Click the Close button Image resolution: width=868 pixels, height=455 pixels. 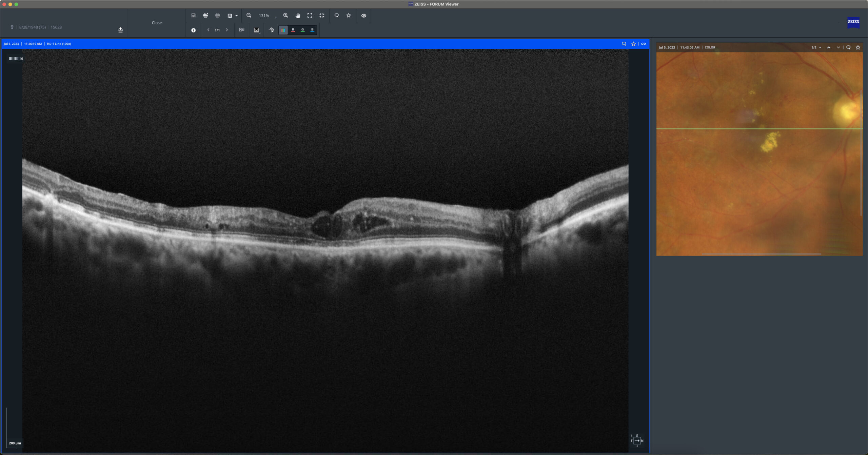click(157, 23)
